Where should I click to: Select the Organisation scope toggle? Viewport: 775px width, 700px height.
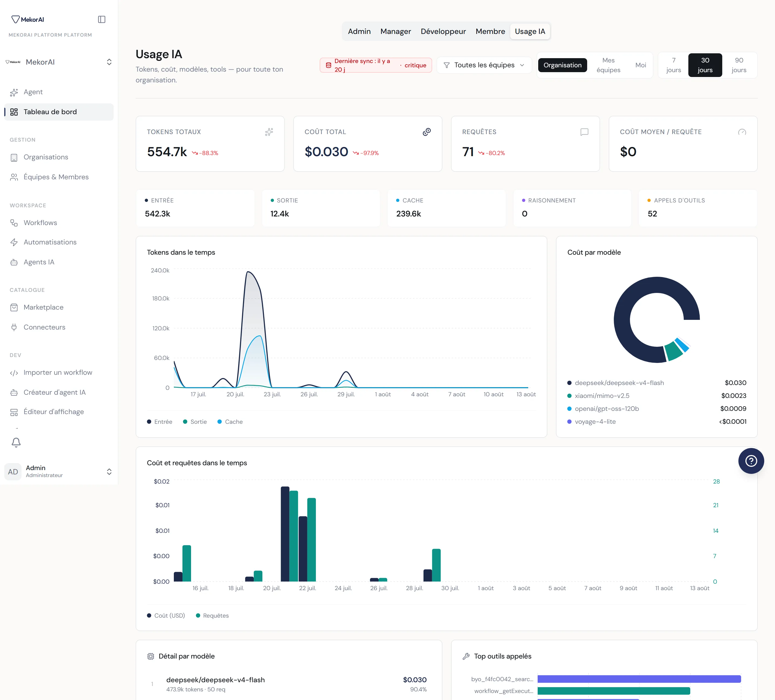[x=562, y=65]
